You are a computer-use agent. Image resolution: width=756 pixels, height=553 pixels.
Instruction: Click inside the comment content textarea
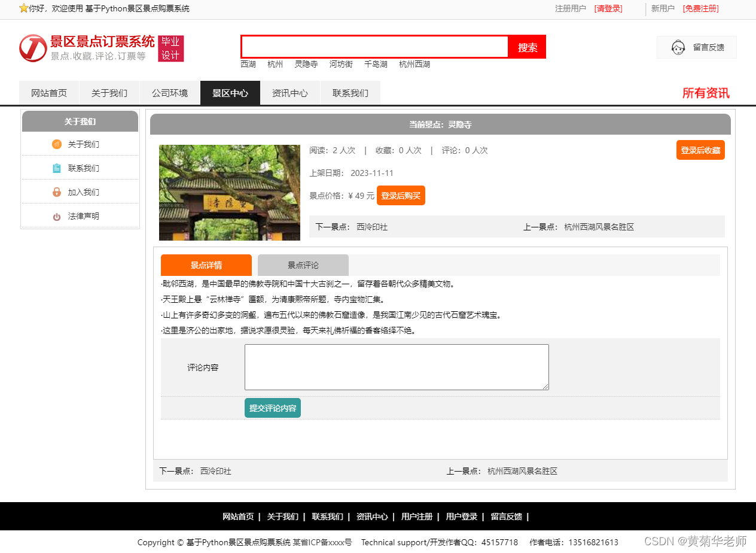[396, 366]
